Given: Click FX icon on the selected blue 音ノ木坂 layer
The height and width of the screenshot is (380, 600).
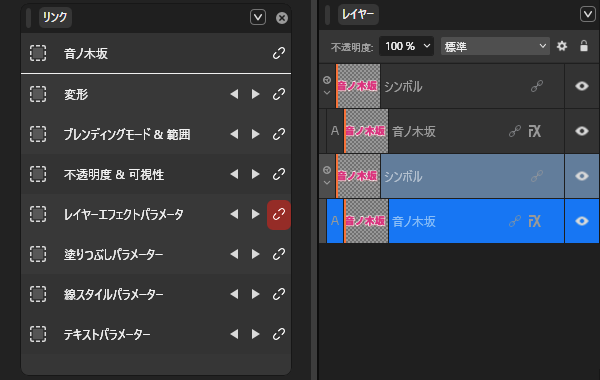Looking at the screenshot, I should click(x=535, y=221).
